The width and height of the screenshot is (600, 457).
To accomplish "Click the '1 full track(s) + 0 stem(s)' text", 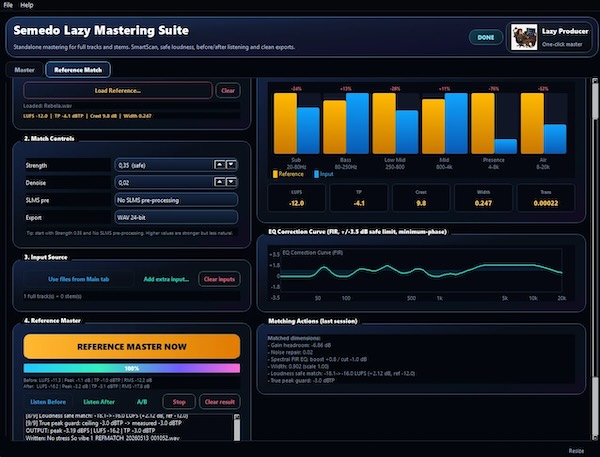I will tap(52, 296).
